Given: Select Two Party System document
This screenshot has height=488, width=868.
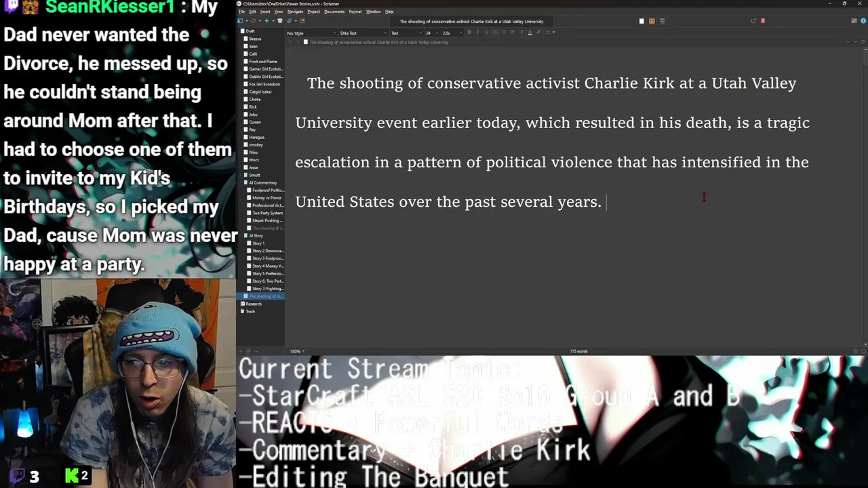Looking at the screenshot, I should (x=267, y=213).
